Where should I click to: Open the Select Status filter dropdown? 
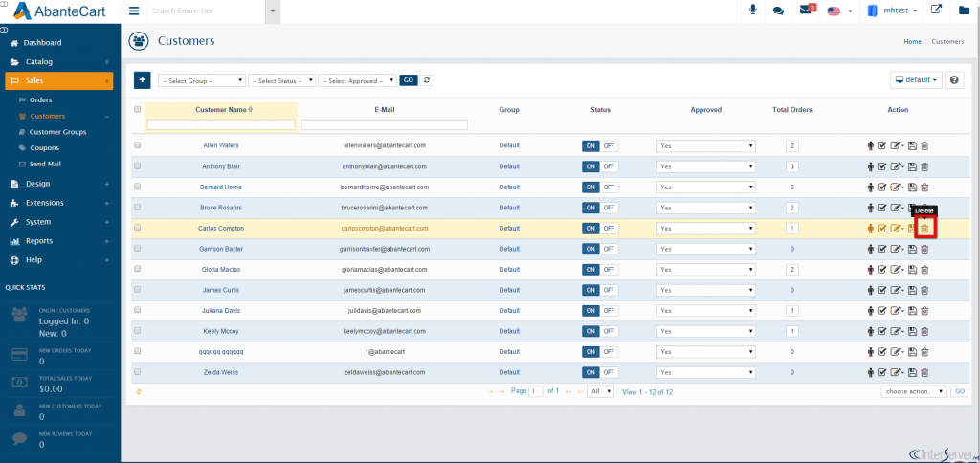pyautogui.click(x=282, y=81)
